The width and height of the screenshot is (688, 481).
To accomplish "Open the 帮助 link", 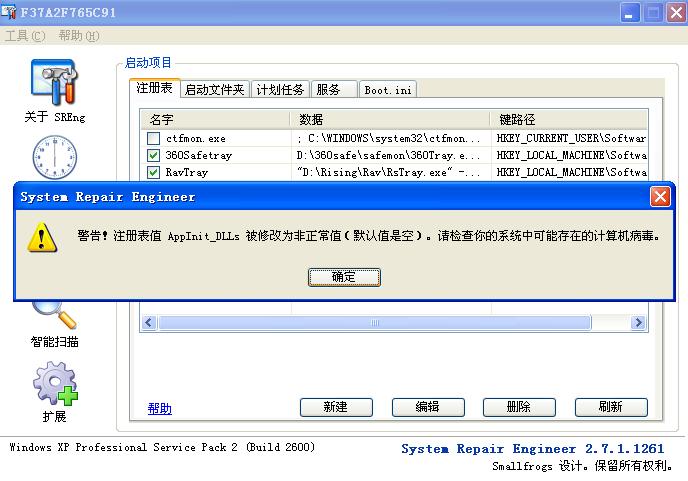I will [x=160, y=409].
